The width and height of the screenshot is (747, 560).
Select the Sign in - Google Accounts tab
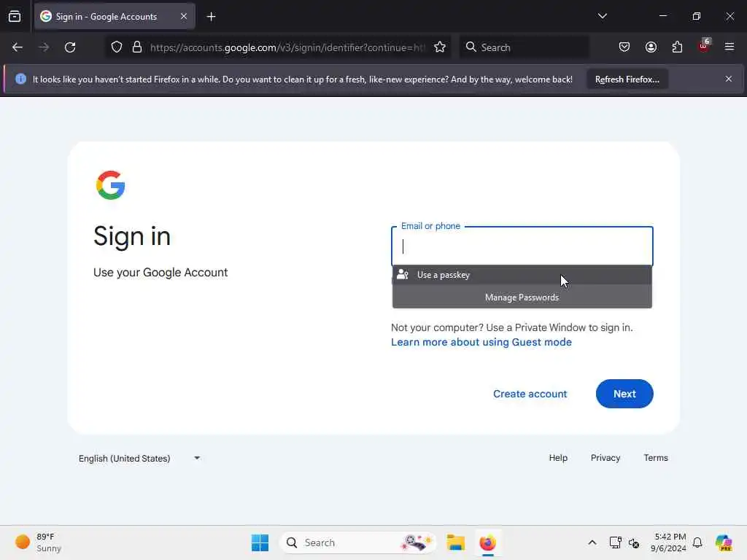tap(115, 16)
